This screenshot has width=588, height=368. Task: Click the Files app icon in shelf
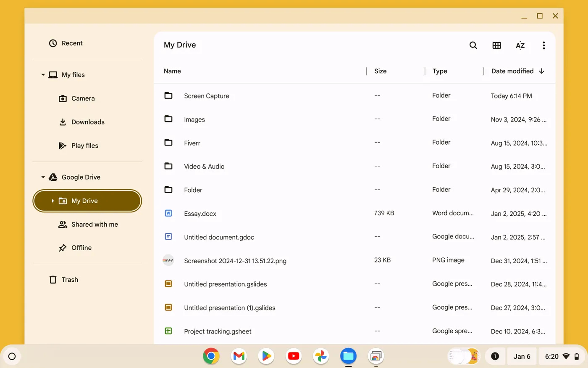(348, 356)
